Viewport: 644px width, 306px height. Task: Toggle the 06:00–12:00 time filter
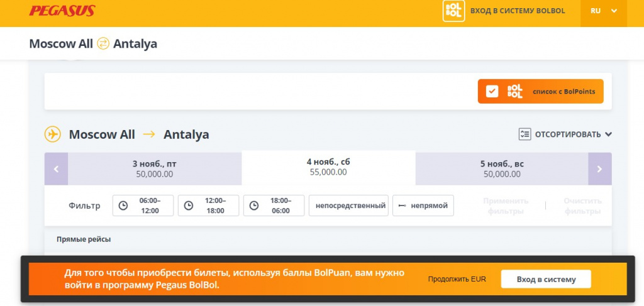(x=143, y=205)
